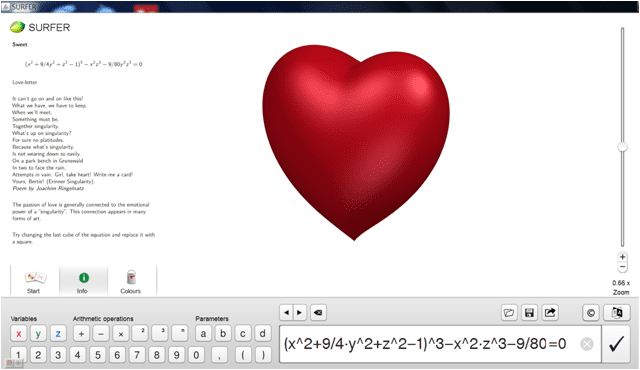The width and height of the screenshot is (640, 370).
Task: Insert a decimal comma
Action: coord(220,354)
